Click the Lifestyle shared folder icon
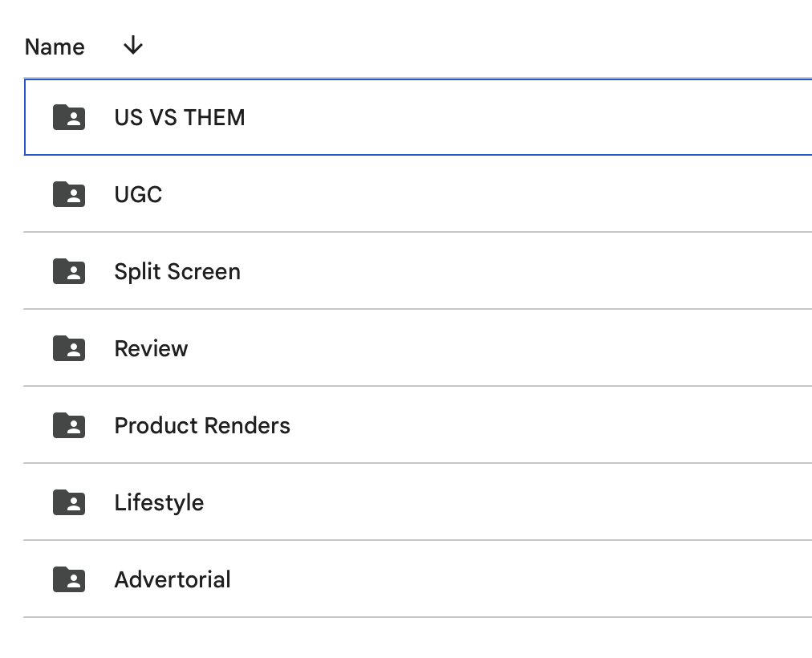 69,502
